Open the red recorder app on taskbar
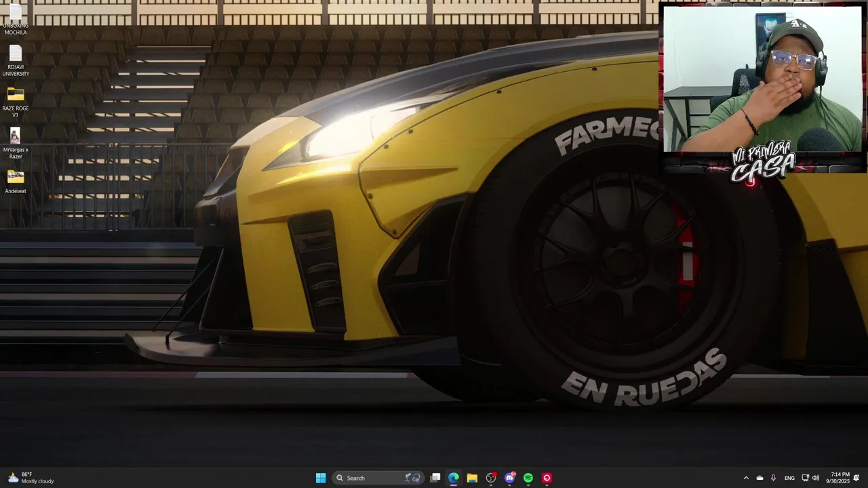This screenshot has height=488, width=868. click(547, 478)
